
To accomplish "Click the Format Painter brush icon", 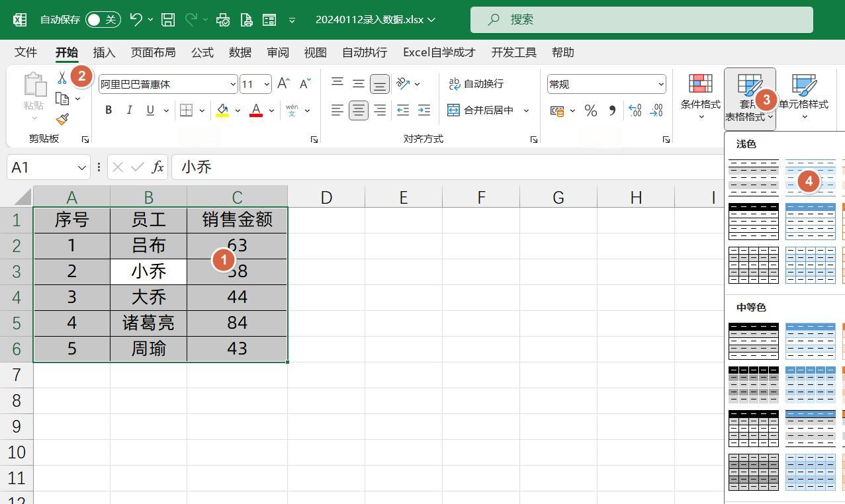I will [x=62, y=119].
